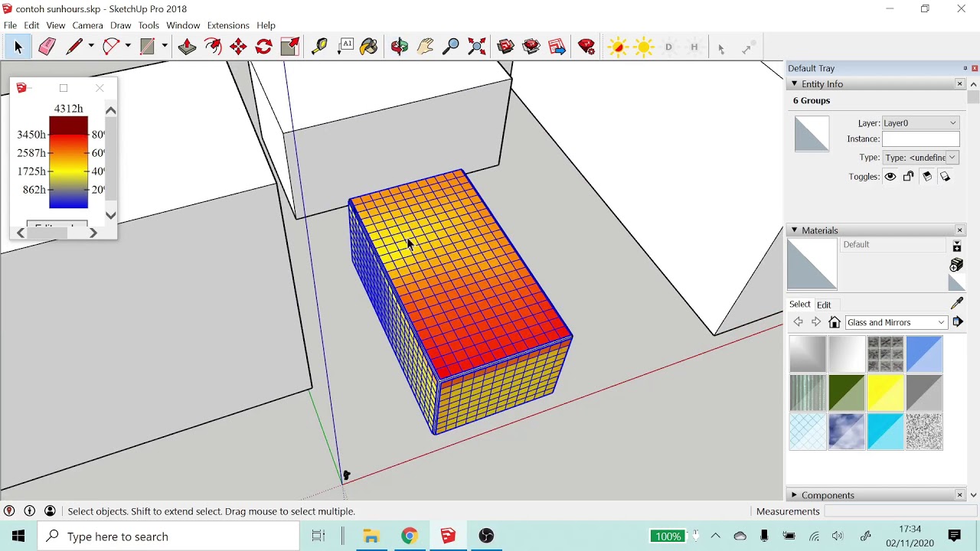Expand the Components panel

(794, 495)
